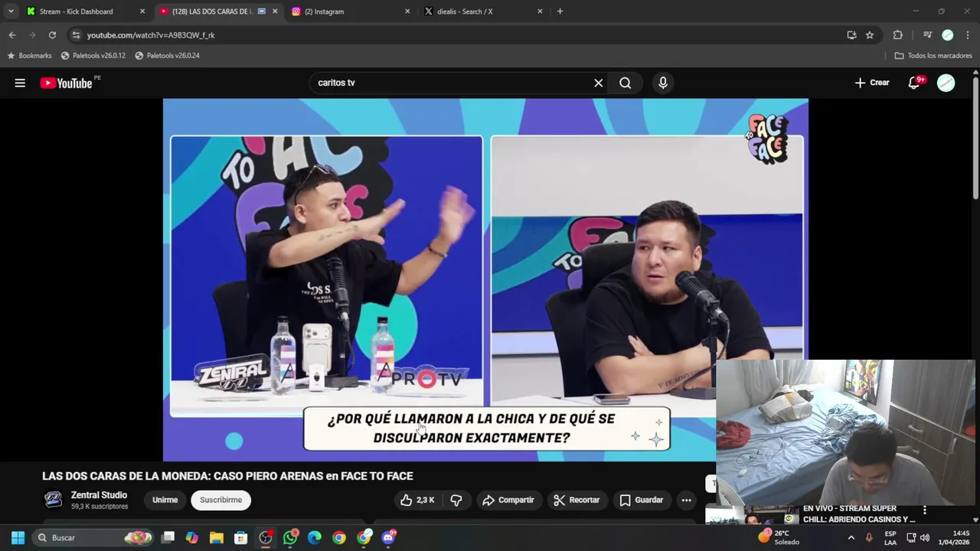Open Chrome extensions puzzle icon
Image resolution: width=980 pixels, height=551 pixels.
[x=898, y=35]
